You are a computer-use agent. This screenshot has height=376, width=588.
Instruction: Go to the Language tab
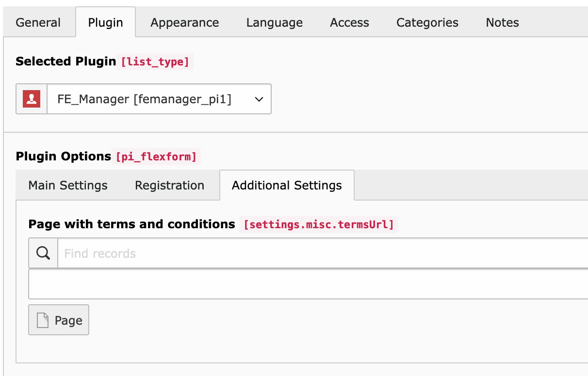274,23
